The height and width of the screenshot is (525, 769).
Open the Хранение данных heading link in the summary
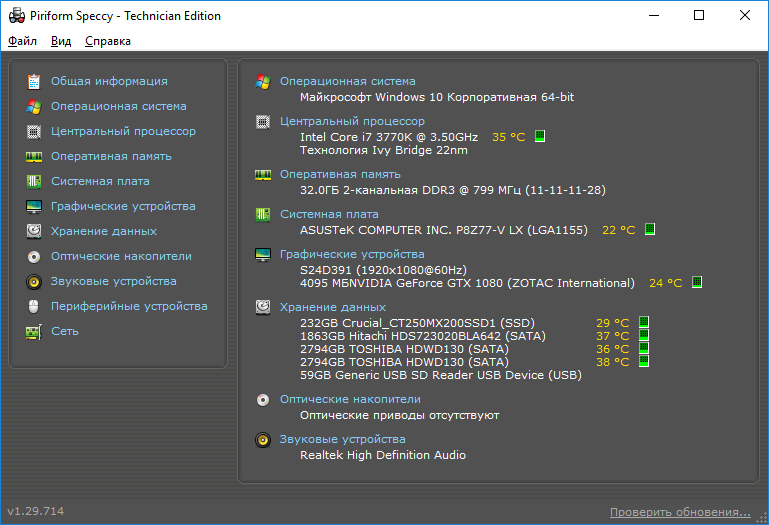pyautogui.click(x=333, y=308)
